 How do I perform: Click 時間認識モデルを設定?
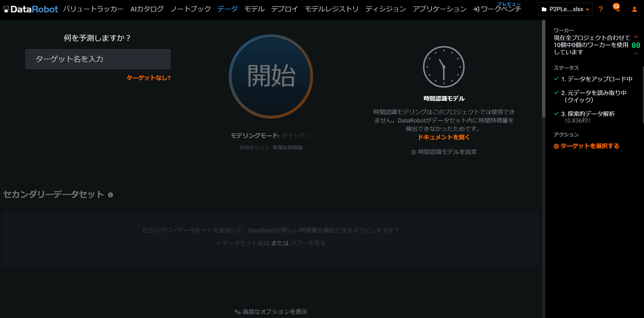click(x=444, y=152)
